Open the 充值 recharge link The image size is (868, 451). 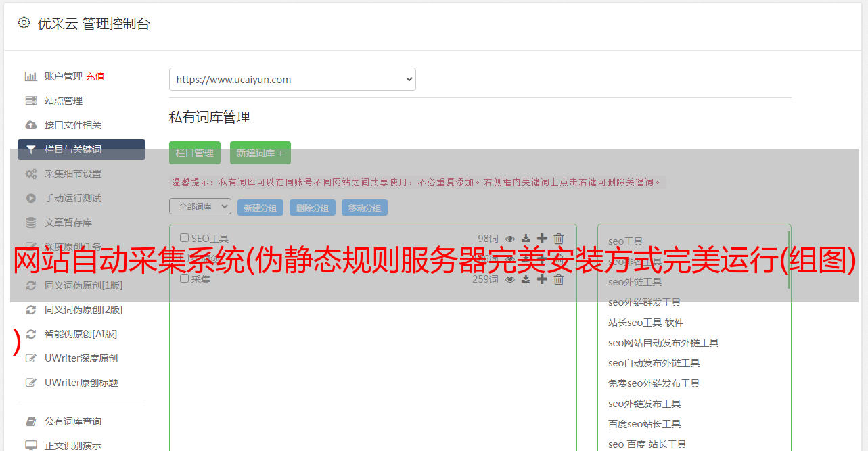click(95, 76)
